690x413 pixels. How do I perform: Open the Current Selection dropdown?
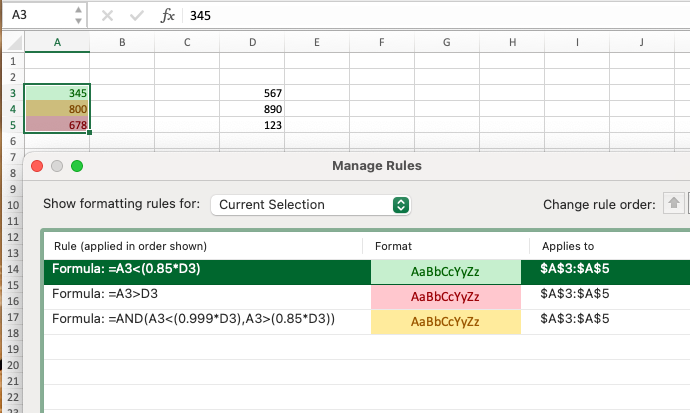click(x=311, y=205)
